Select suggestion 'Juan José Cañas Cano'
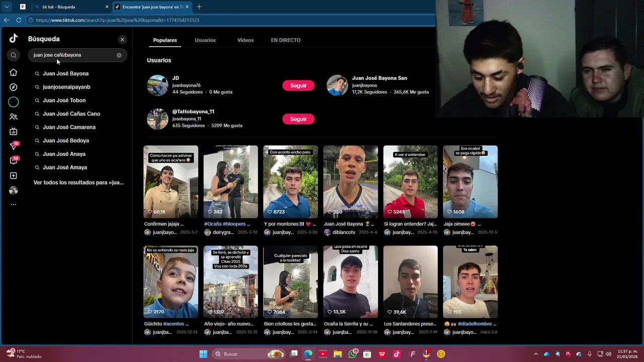 click(71, 114)
